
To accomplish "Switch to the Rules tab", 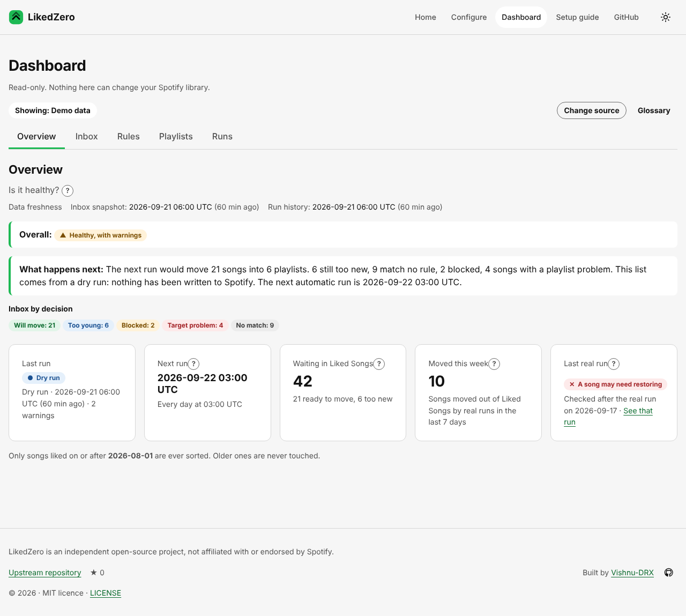I will [x=129, y=137].
